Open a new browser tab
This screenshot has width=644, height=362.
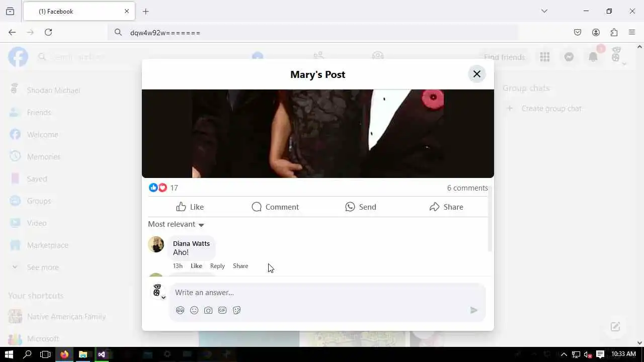145,11
